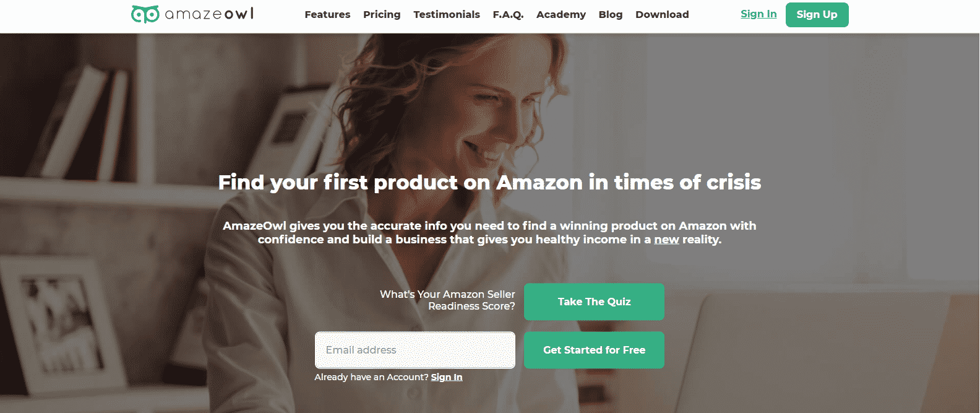Click the green Sign Up button

point(817,14)
